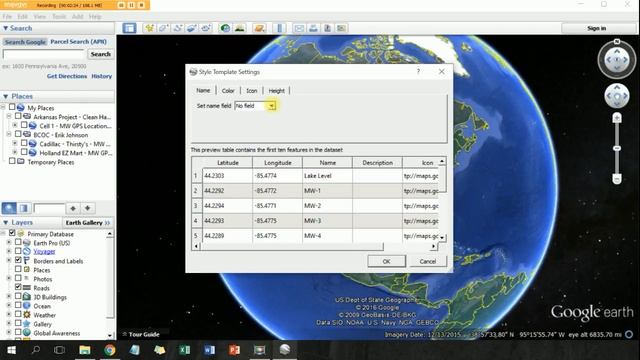Check the Arkansas Project checkbox
640x360 pixels.
click(x=18, y=116)
